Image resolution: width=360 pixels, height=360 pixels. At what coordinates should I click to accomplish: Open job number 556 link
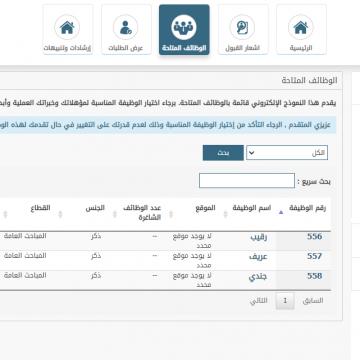coord(314,237)
